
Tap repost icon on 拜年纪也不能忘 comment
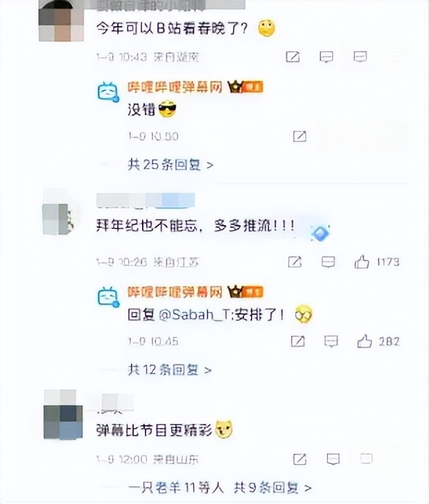pyautogui.click(x=295, y=262)
